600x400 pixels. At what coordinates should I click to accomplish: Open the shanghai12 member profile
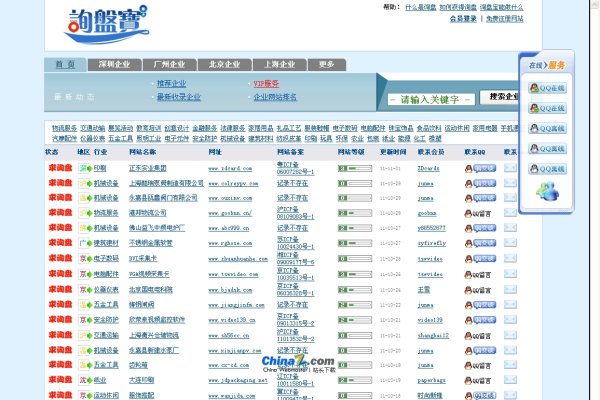(433, 336)
